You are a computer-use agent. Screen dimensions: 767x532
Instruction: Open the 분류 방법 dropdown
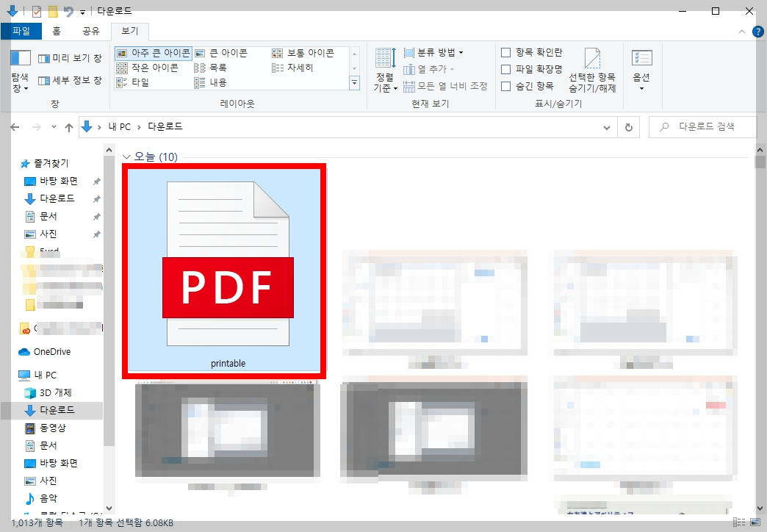433,52
